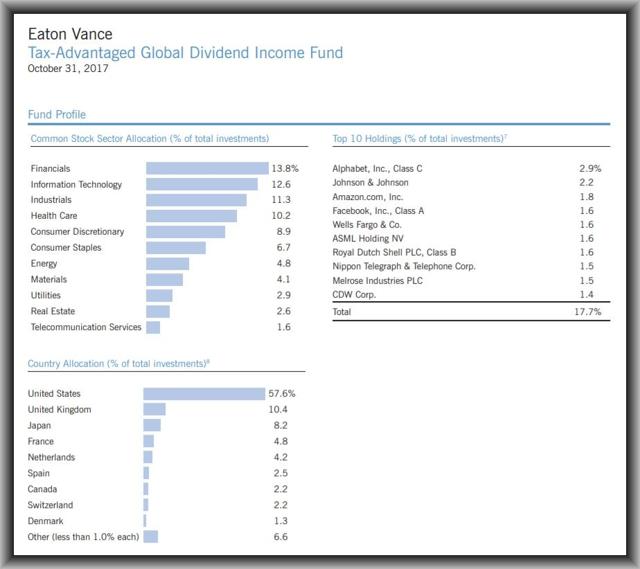Click 'Nippon Telegraph & Telephone Corp.' holding

[x=404, y=266]
